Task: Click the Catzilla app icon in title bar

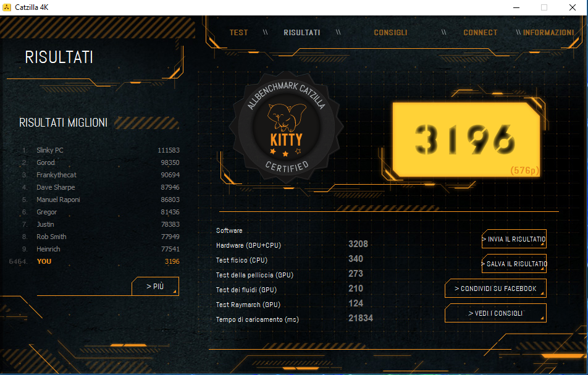Action: point(7,7)
